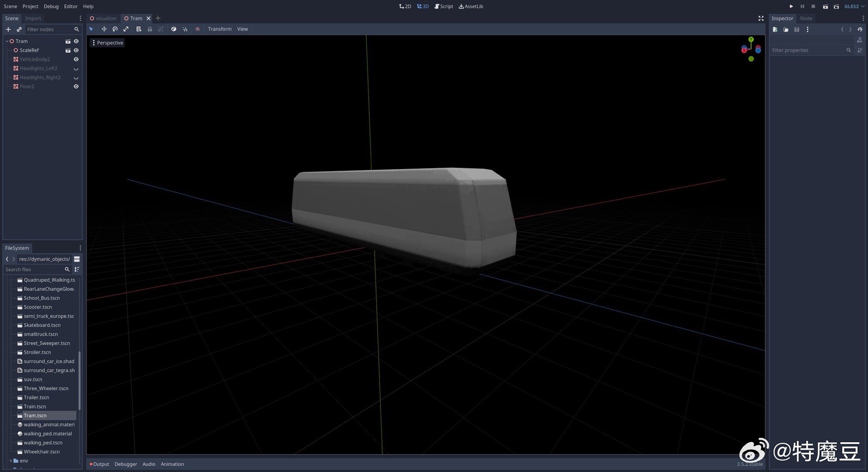Open the AssetLib workspace
The width and height of the screenshot is (868, 472).
471,6
